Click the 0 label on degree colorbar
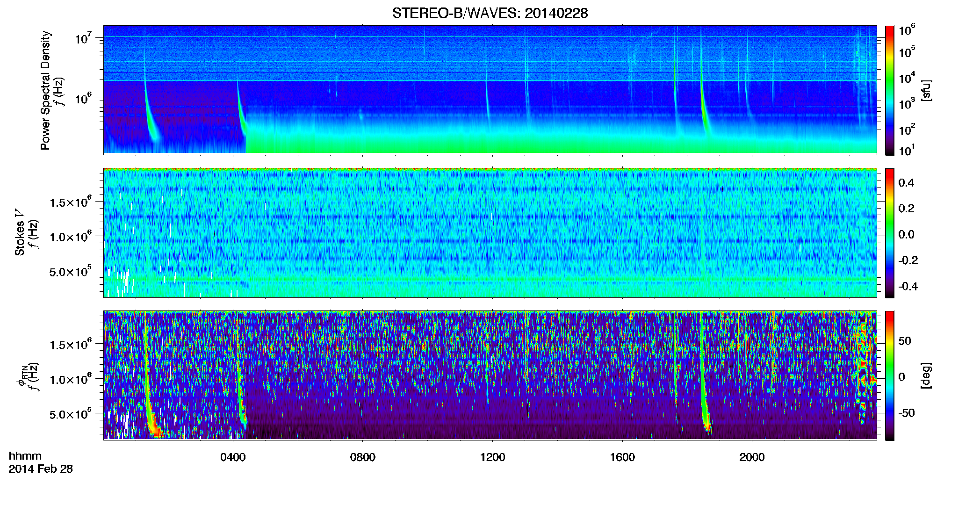 tap(901, 377)
